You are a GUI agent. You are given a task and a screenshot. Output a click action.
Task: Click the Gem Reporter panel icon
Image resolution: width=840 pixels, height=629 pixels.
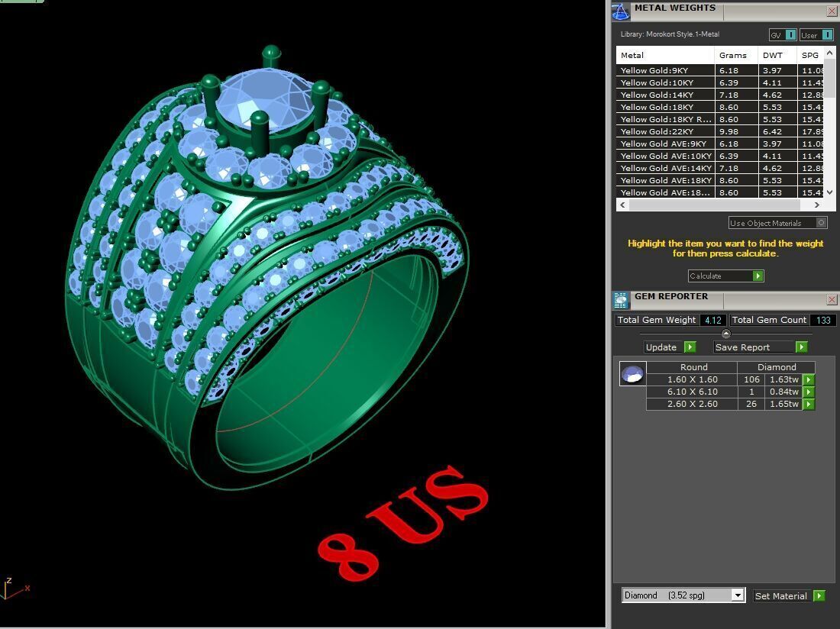(621, 301)
